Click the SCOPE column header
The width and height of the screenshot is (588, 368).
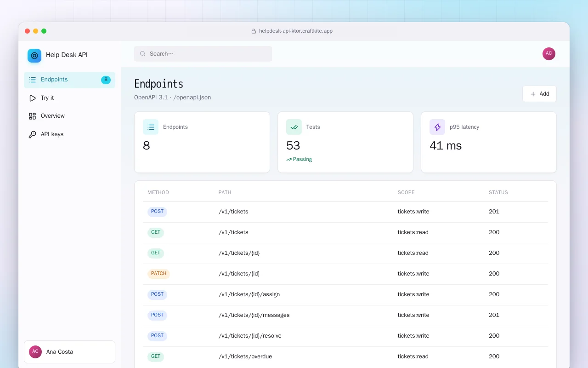406,193
